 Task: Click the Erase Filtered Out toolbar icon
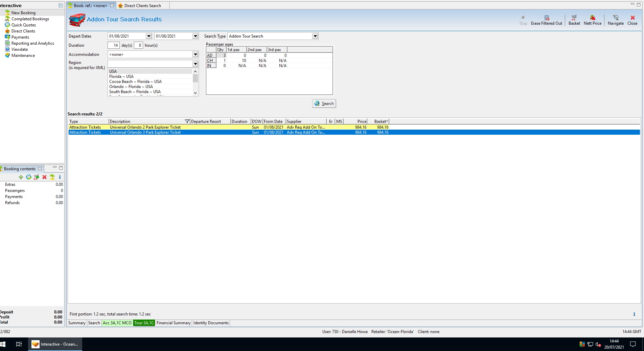547,18
